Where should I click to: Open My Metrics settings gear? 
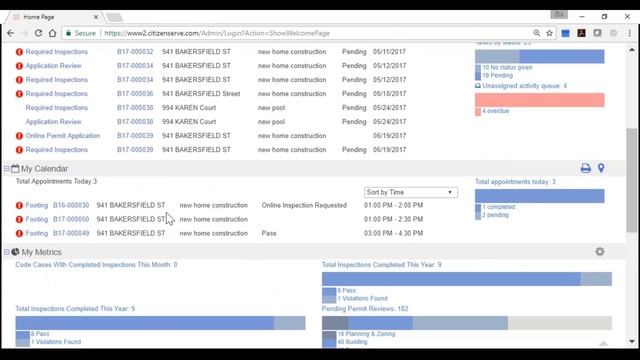point(600,251)
